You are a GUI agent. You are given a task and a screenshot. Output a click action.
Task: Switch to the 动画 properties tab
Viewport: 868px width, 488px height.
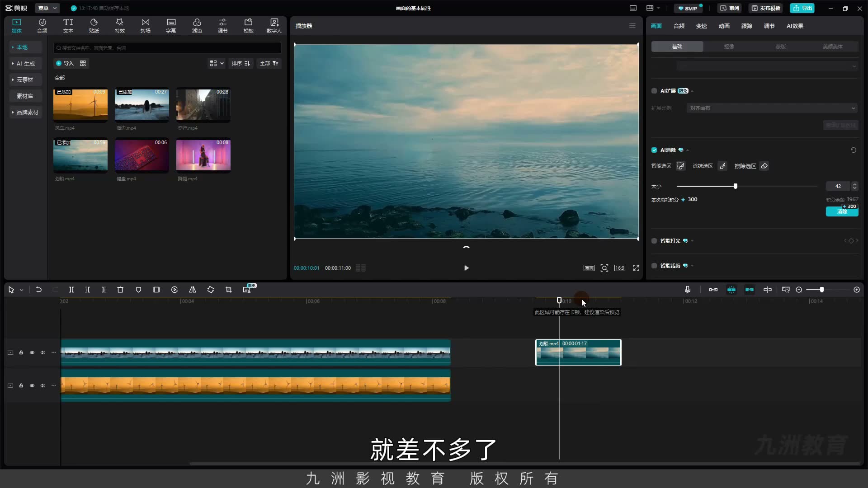pyautogui.click(x=724, y=26)
